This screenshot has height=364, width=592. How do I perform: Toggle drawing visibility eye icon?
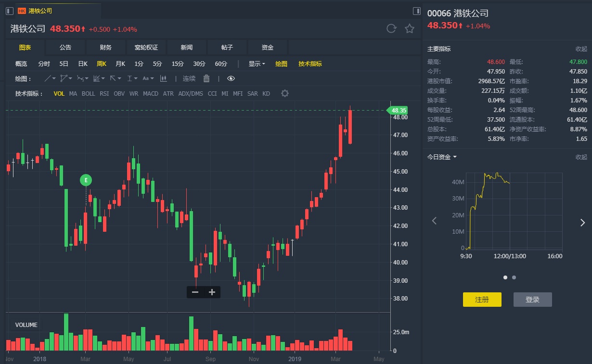[231, 78]
